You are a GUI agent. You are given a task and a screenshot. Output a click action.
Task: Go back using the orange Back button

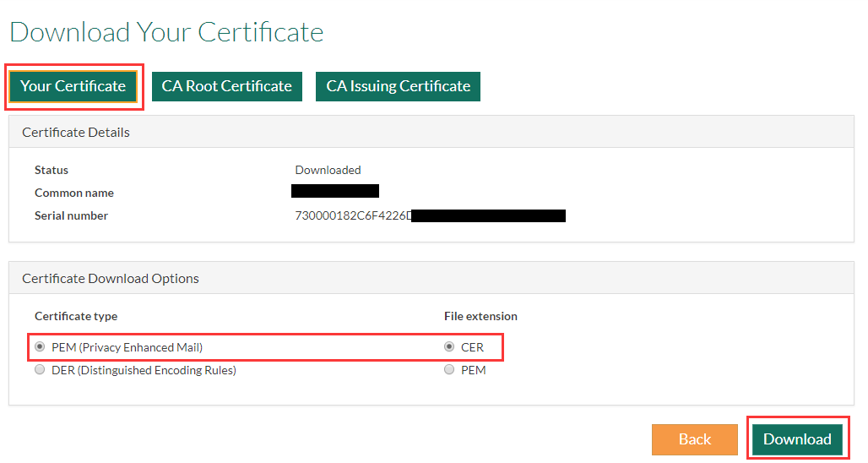tap(694, 439)
